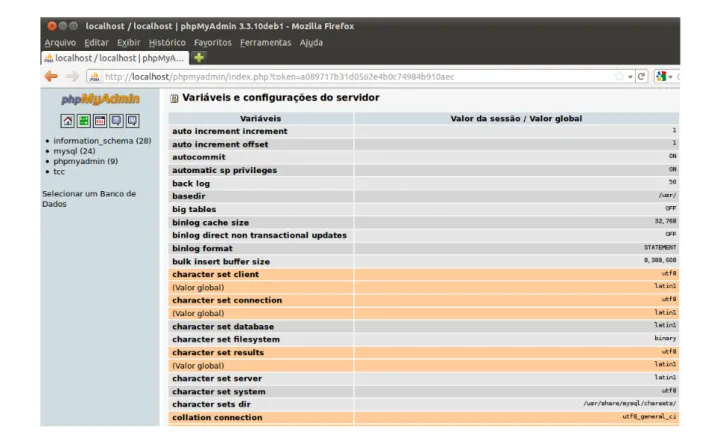Screen dimensions: 721x442
Task: Click the character set connection variable
Action: coord(227,300)
